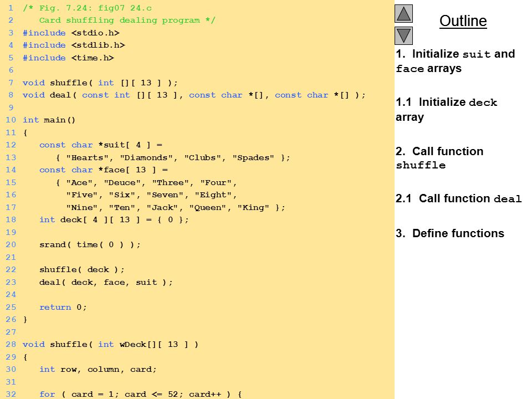Select outline item '3. Define functions'
Image resolution: width=532 pixels, height=399 pixels.
click(x=450, y=233)
